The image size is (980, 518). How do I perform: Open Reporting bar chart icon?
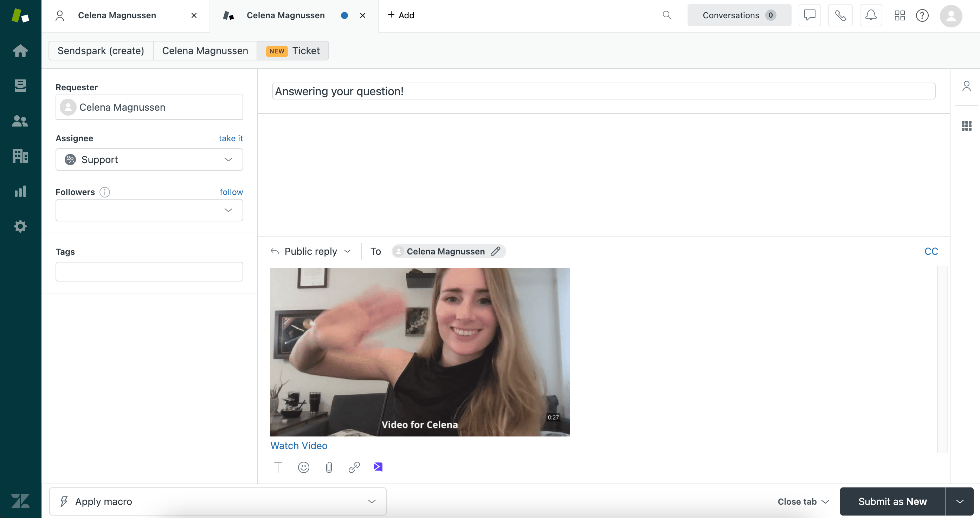[20, 191]
